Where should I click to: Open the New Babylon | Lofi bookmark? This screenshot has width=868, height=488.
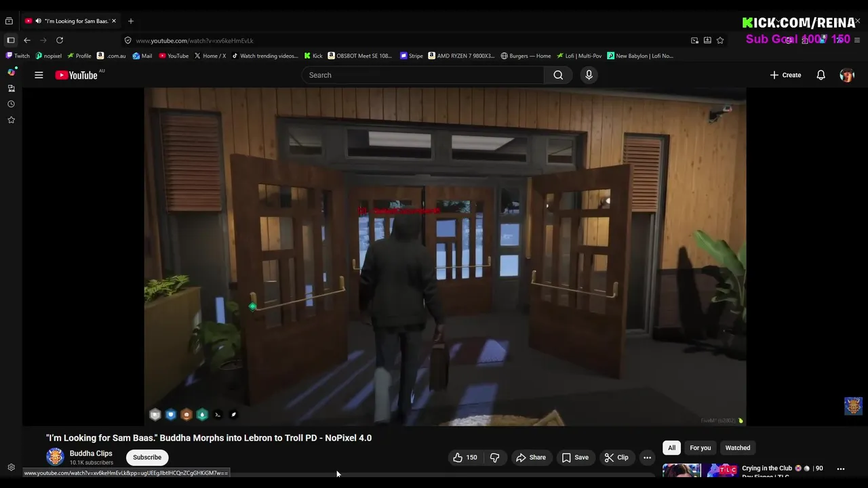click(639, 56)
